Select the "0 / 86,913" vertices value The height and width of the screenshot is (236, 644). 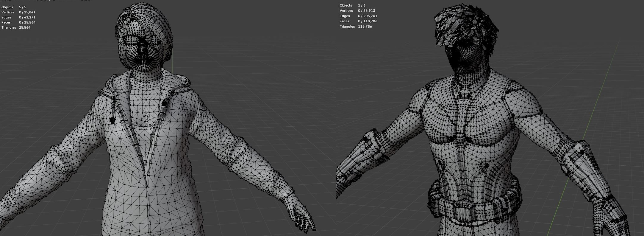coord(366,11)
